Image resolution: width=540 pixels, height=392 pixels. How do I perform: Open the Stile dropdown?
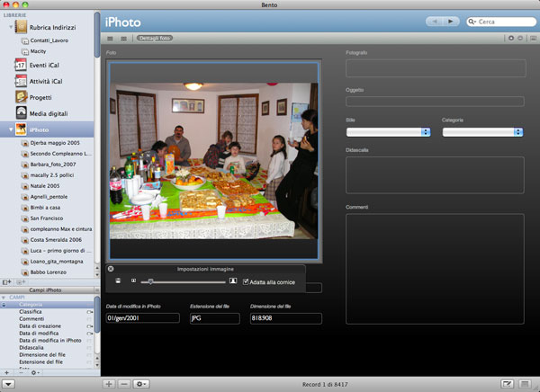coord(388,132)
